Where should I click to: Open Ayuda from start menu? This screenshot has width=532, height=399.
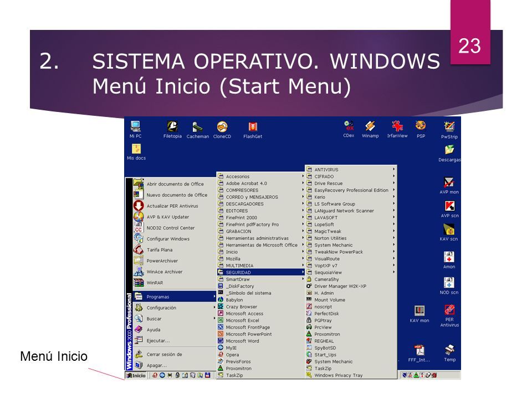point(175,329)
